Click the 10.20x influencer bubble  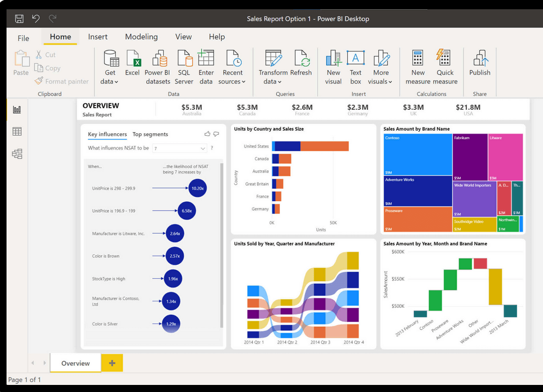point(198,188)
